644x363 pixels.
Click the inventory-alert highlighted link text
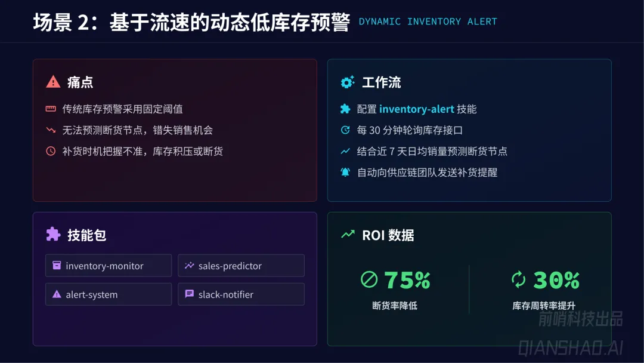coord(416,109)
